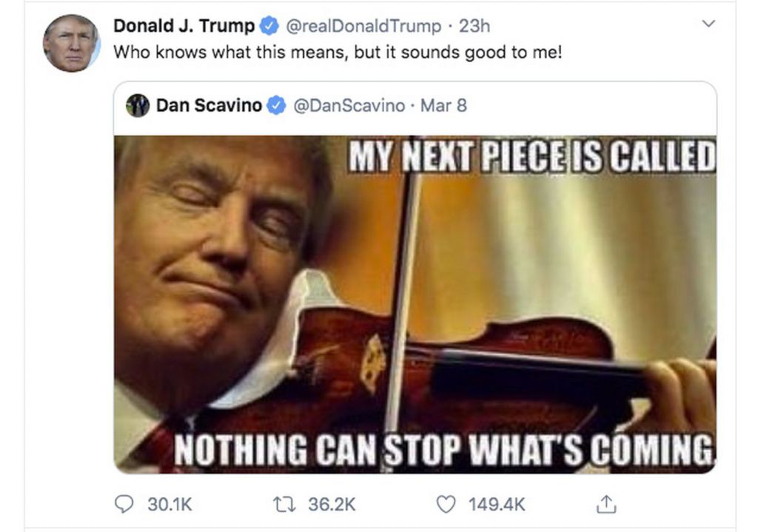Like the tweet with heart icon
Image resolution: width=758 pixels, height=532 pixels.
click(446, 505)
